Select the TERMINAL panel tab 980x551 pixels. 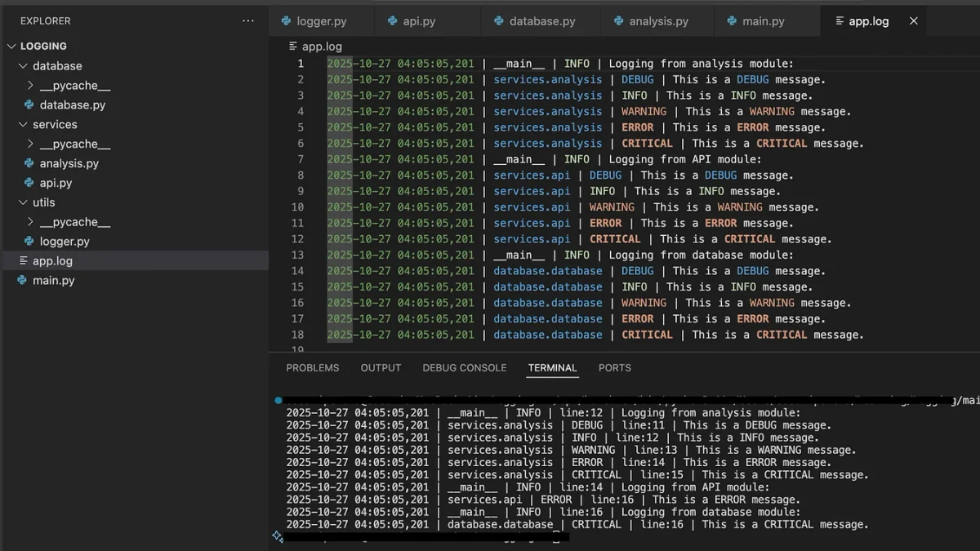pos(553,368)
